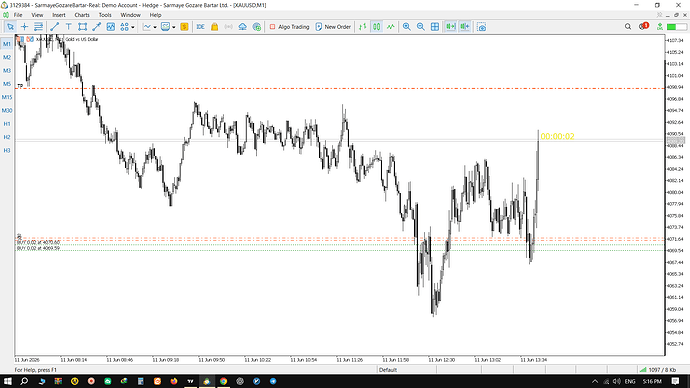Viewport: 690px width, 388px height.
Task: Switch to H3 timeframe
Action: (x=7, y=150)
